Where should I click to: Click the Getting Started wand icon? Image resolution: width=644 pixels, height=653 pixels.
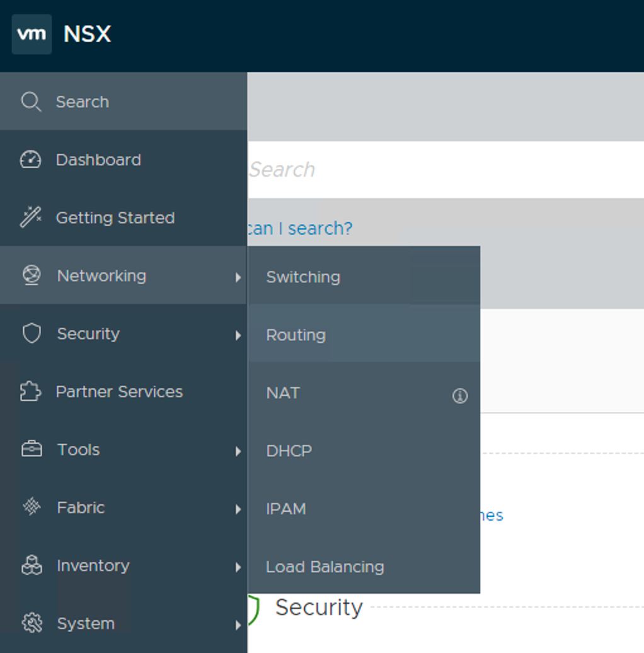pyautogui.click(x=31, y=218)
